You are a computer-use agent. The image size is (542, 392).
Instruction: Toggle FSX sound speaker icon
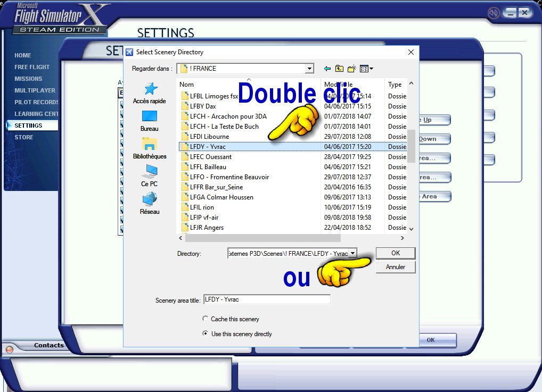pyautogui.click(x=494, y=13)
